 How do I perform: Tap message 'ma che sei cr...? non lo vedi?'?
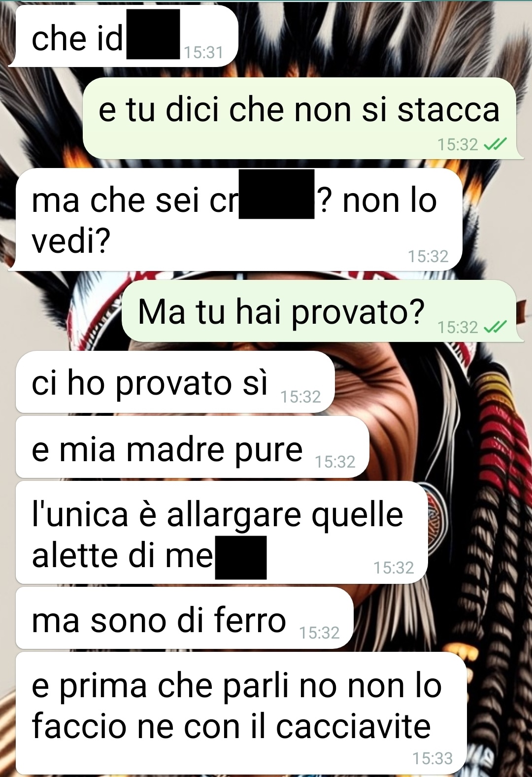(237, 220)
